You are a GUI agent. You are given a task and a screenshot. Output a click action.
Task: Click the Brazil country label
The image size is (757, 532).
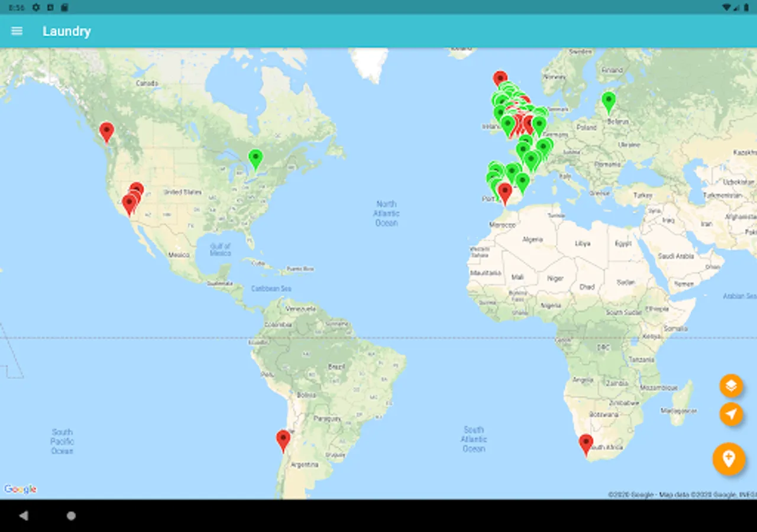tap(337, 367)
